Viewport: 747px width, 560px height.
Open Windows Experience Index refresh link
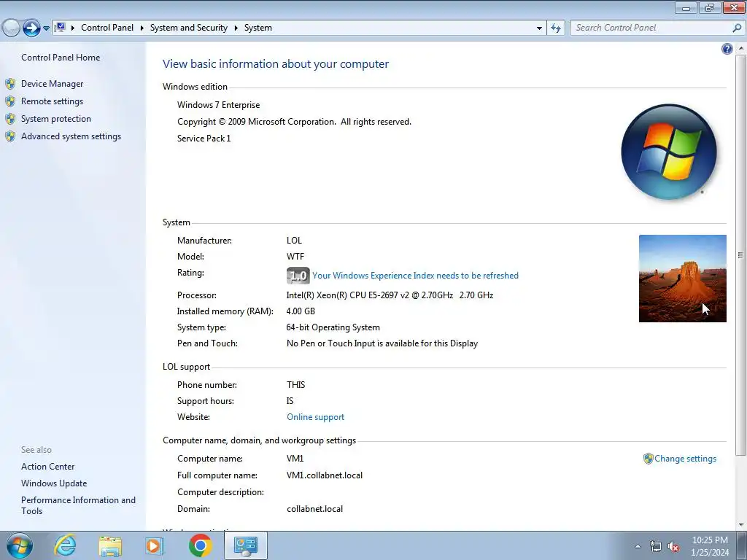(415, 275)
